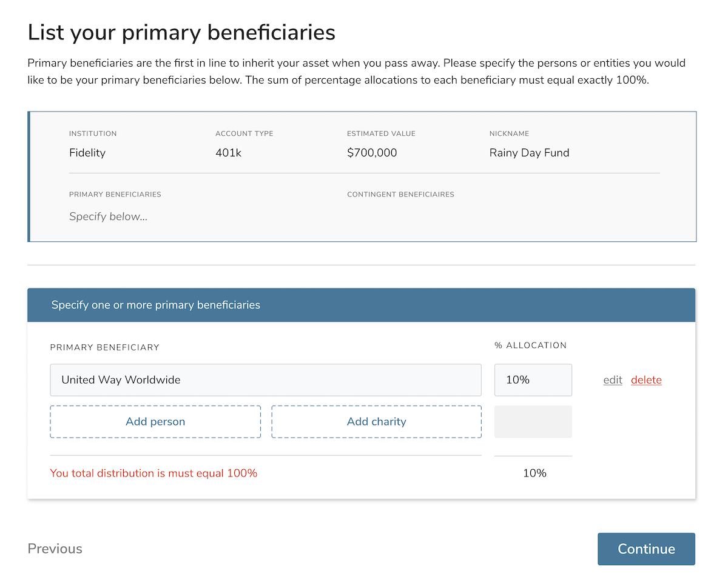Viewport: 728px width, 585px height.
Task: Click the red total distribution error message
Action: pos(153,473)
